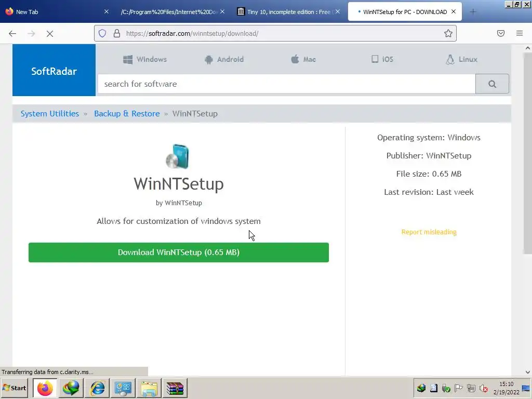Click the WinNTSetup app icon

click(x=178, y=156)
